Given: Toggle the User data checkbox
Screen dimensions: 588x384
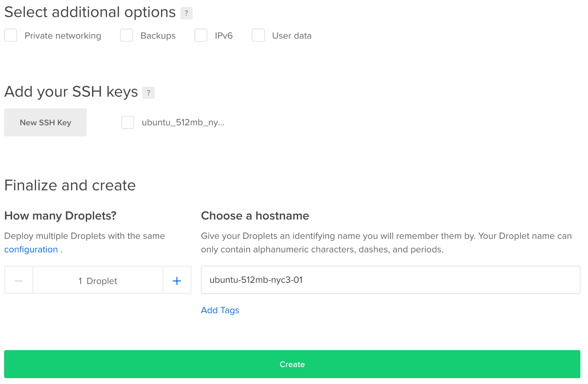Looking at the screenshot, I should click(x=258, y=36).
